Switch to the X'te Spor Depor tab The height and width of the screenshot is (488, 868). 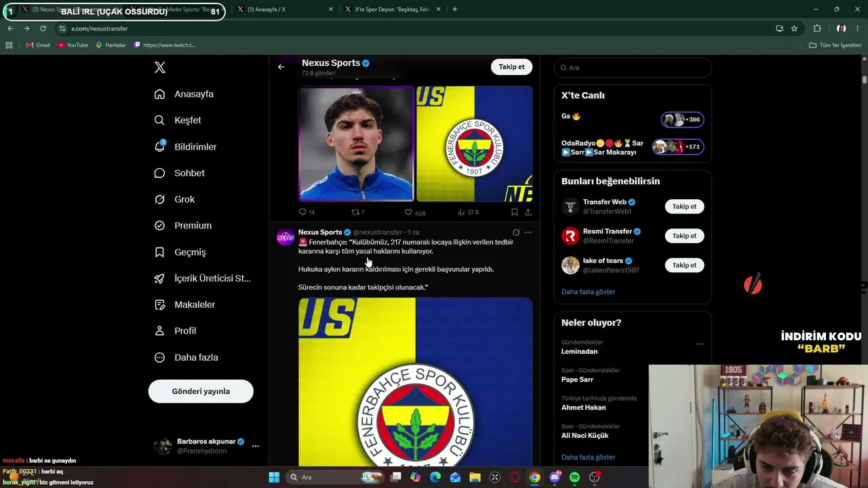pyautogui.click(x=391, y=9)
